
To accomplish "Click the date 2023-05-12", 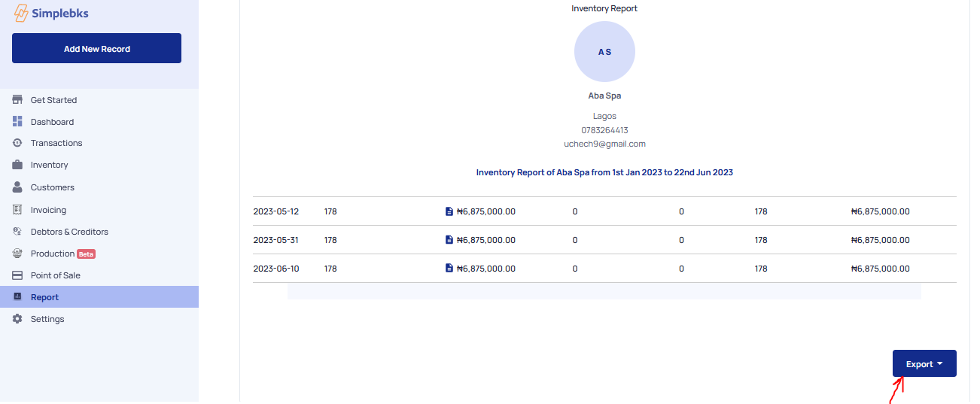I will [275, 211].
